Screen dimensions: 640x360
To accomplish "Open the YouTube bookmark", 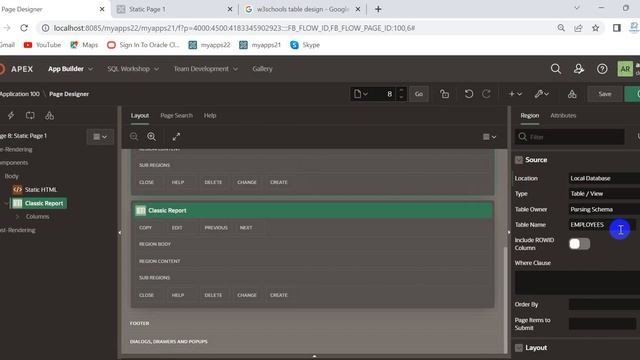I will click(42, 45).
